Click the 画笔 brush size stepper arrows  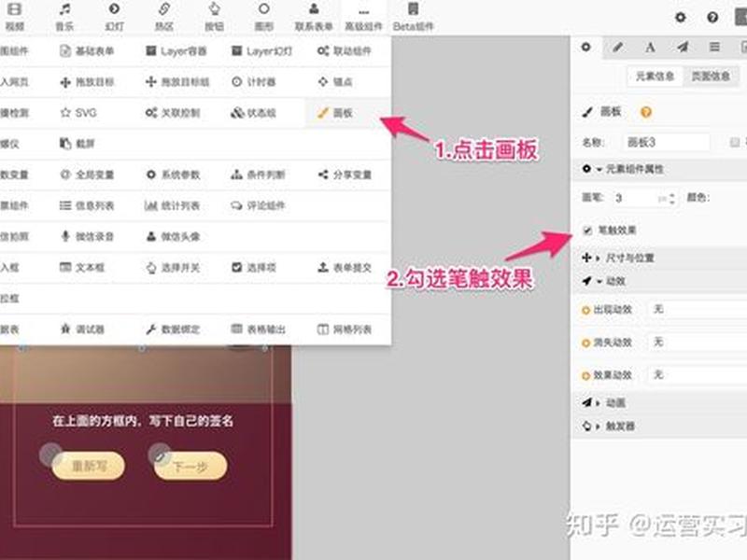pos(671,199)
